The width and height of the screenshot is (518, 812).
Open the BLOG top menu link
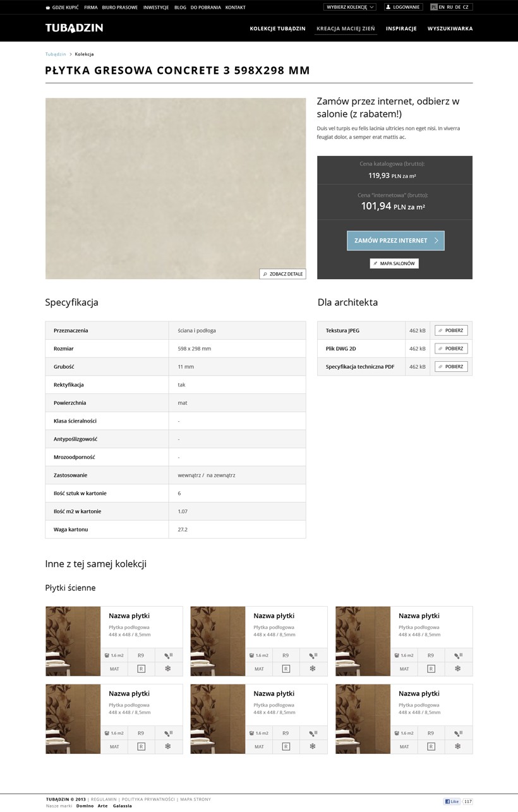pos(180,7)
